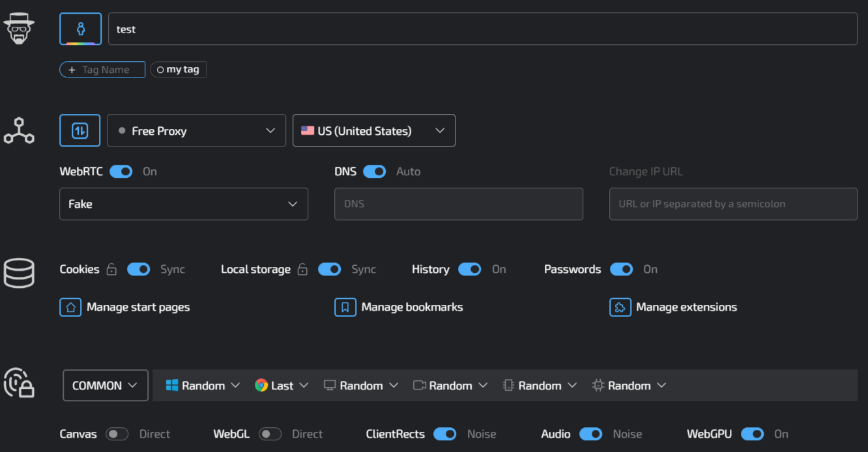
Task: Open the proxy network sidebar section
Action: pyautogui.click(x=19, y=130)
